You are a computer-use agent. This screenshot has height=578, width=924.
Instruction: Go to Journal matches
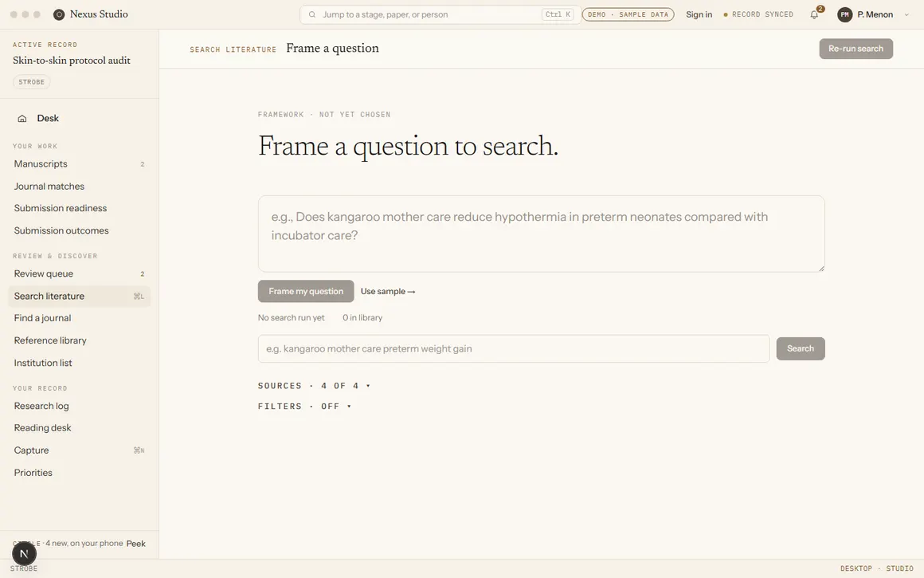click(x=79, y=187)
